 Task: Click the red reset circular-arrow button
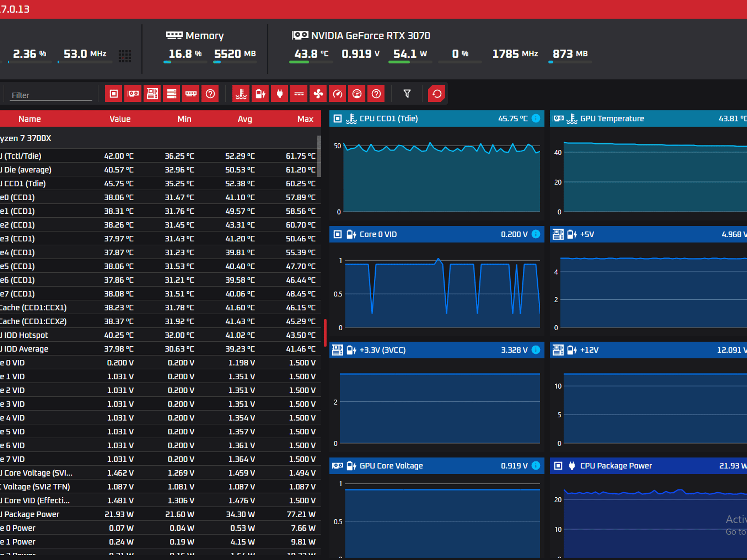(x=437, y=94)
